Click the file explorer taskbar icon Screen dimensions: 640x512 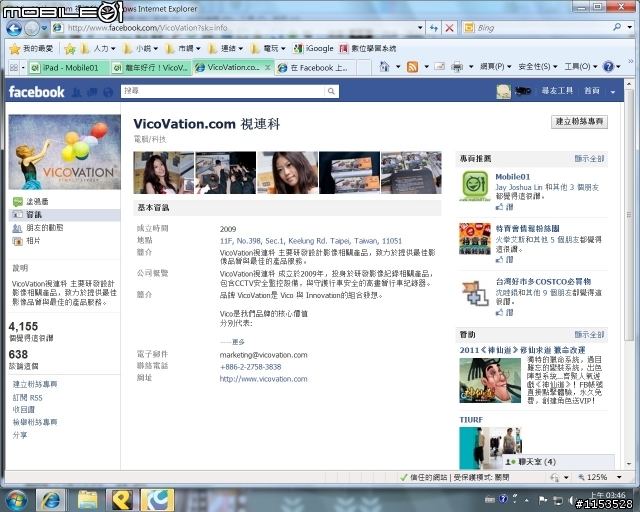pos(87,500)
